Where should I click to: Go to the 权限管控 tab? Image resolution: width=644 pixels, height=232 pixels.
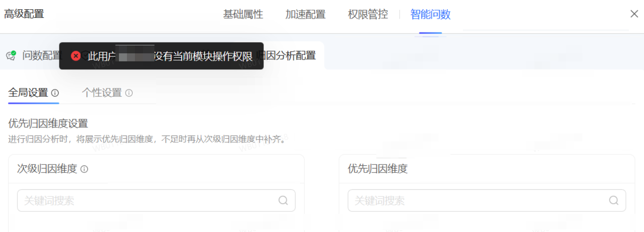[x=368, y=14]
